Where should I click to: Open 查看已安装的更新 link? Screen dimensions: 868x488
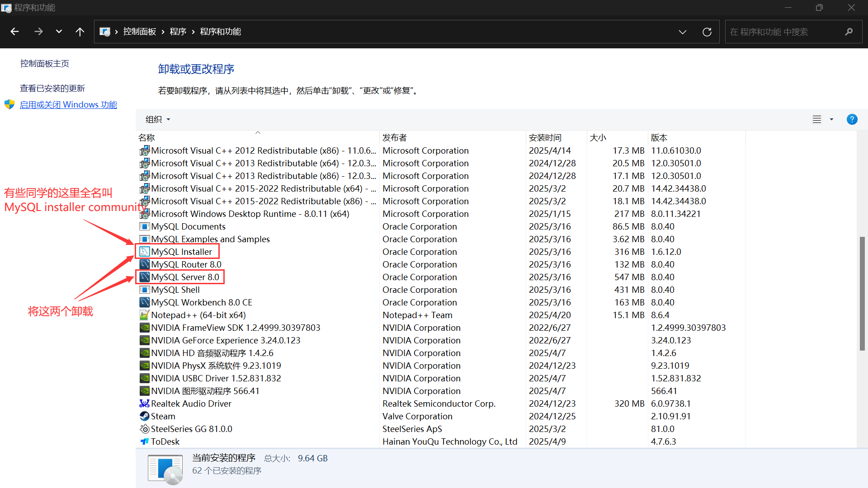[x=52, y=88]
